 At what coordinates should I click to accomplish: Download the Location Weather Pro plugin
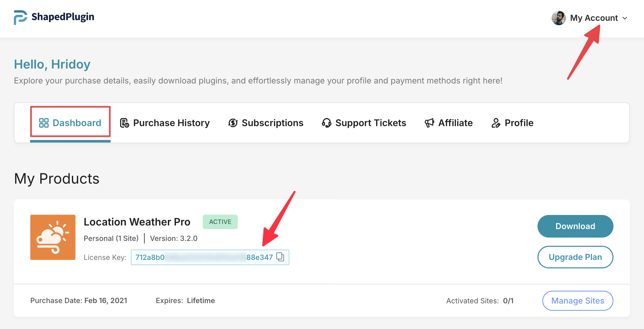tap(575, 226)
